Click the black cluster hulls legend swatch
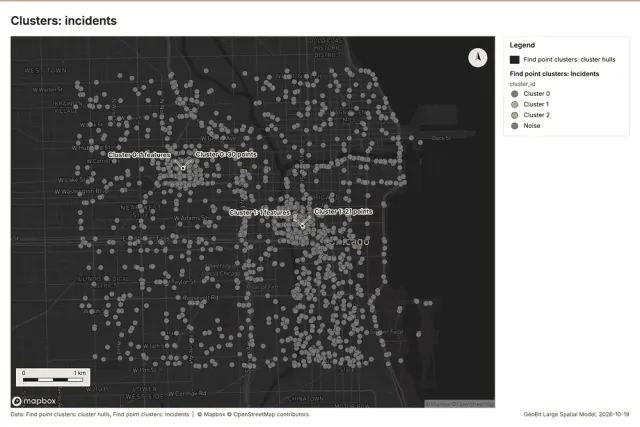 pyautogui.click(x=515, y=60)
